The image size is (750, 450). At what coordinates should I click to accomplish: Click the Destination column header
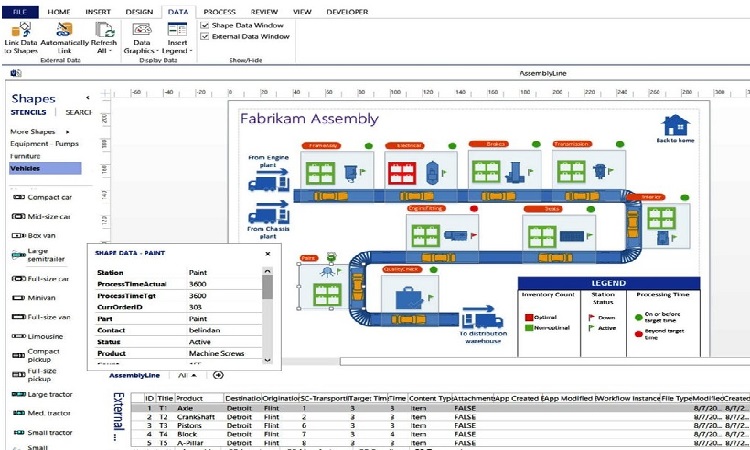tap(243, 398)
